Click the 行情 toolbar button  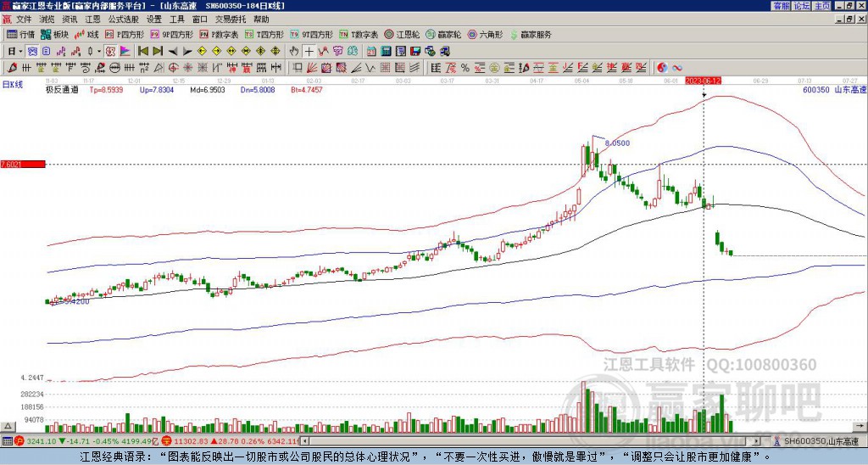(21, 34)
